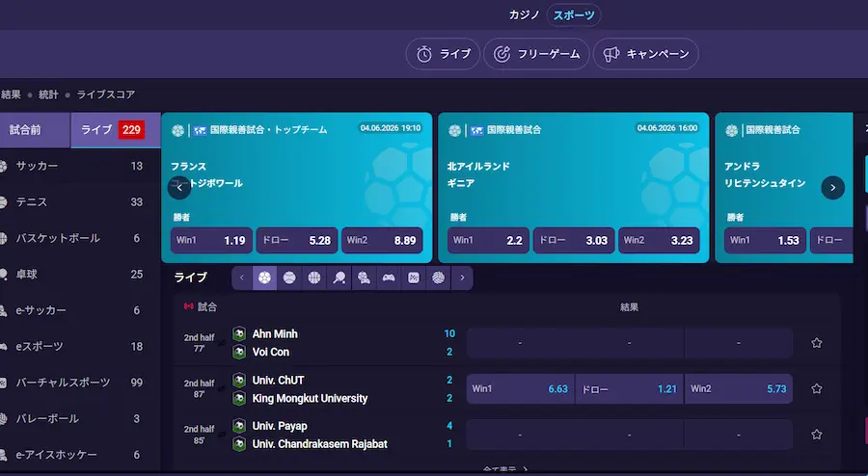Image resolution: width=868 pixels, height=476 pixels.
Task: Bet Win2 5.73 on King Mongkut University
Action: pyautogui.click(x=739, y=388)
